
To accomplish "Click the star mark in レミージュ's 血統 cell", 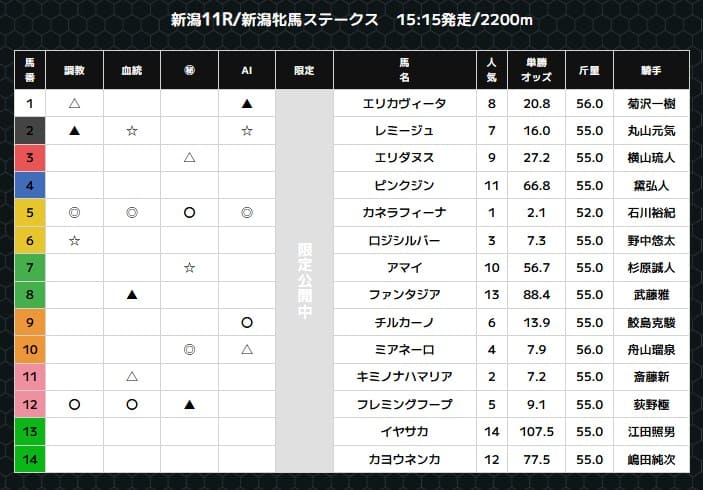I will (x=131, y=130).
